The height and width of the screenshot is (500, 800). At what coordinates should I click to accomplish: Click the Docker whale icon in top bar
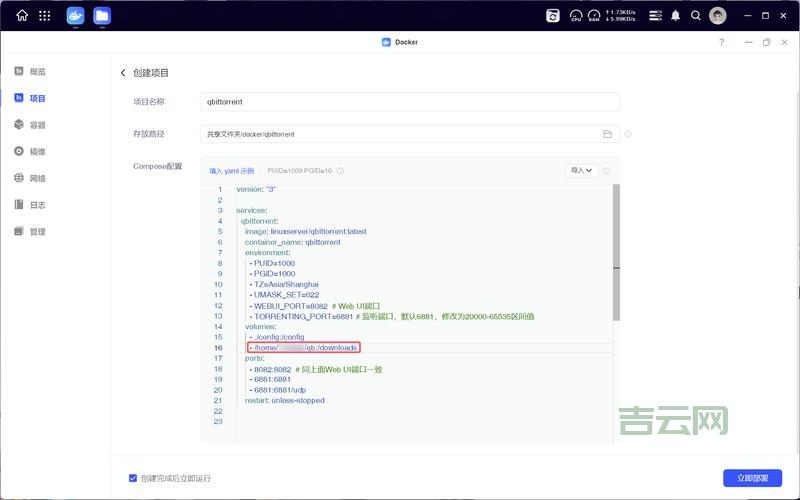pyautogui.click(x=76, y=15)
